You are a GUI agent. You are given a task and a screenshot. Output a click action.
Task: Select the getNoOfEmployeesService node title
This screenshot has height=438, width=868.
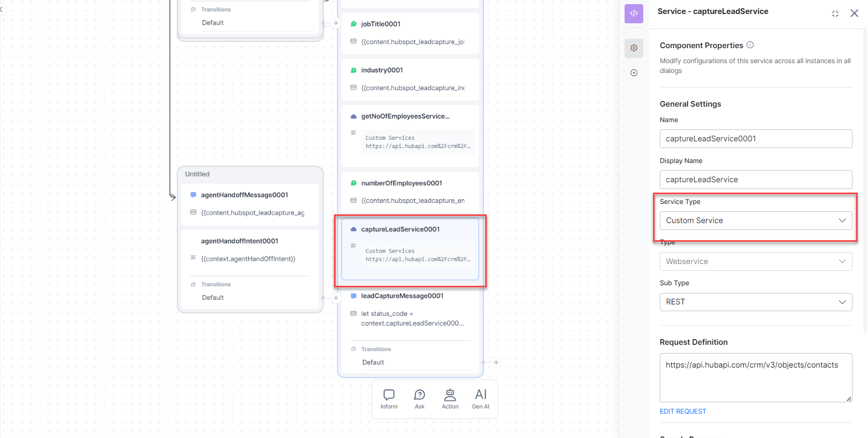406,116
